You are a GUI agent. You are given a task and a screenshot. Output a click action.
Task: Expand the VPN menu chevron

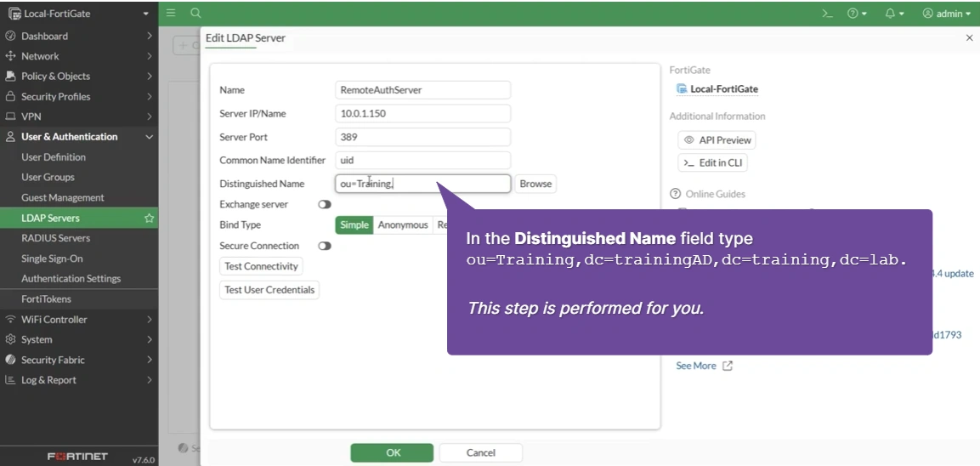(150, 116)
